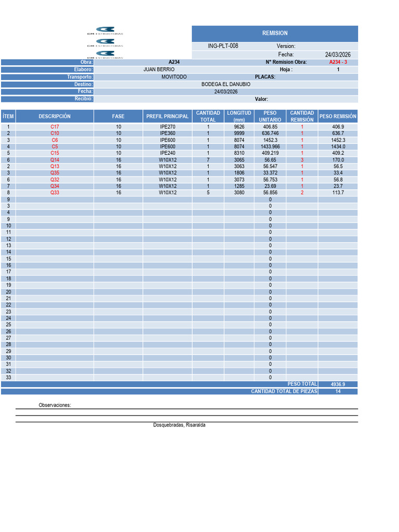Click the unit weight 636.746

[270, 134]
